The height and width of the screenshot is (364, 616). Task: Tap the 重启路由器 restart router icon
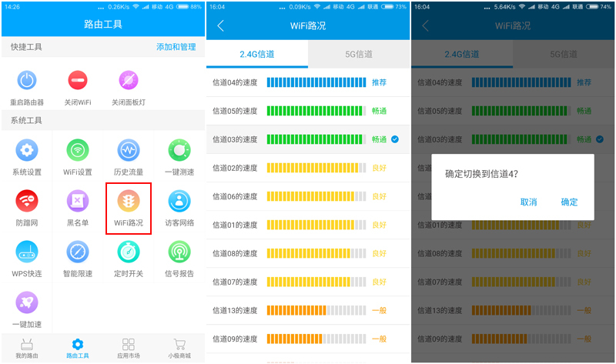coord(26,81)
